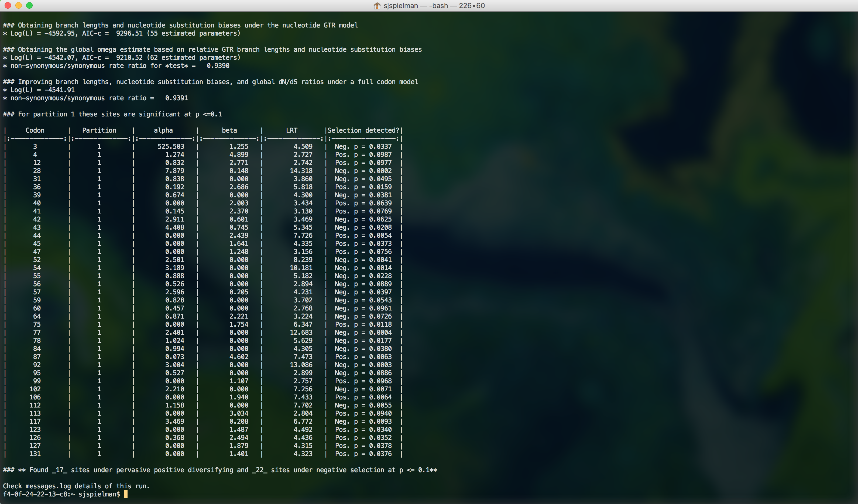The height and width of the screenshot is (504, 858).
Task: Click LRT value 7.726 for codon 44
Action: click(303, 236)
